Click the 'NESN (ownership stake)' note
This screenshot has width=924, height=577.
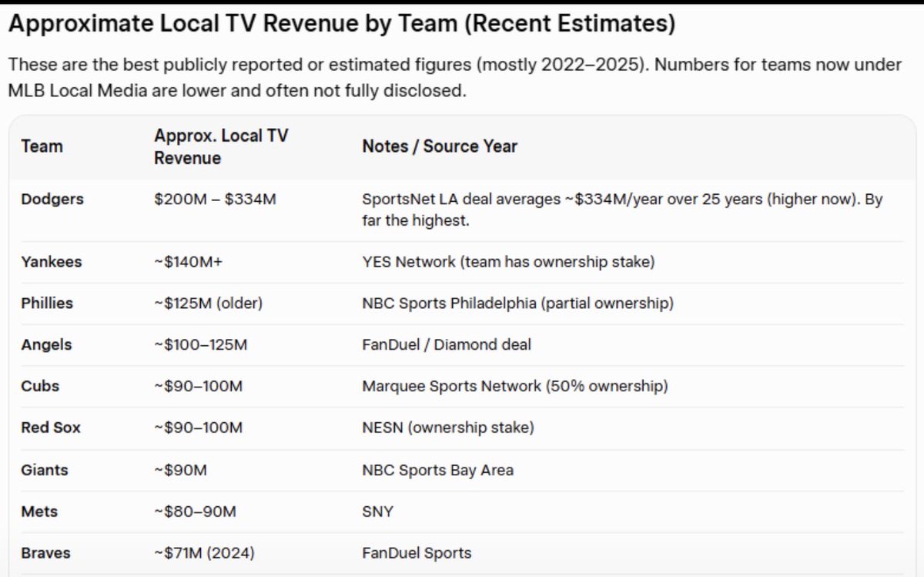pos(448,428)
